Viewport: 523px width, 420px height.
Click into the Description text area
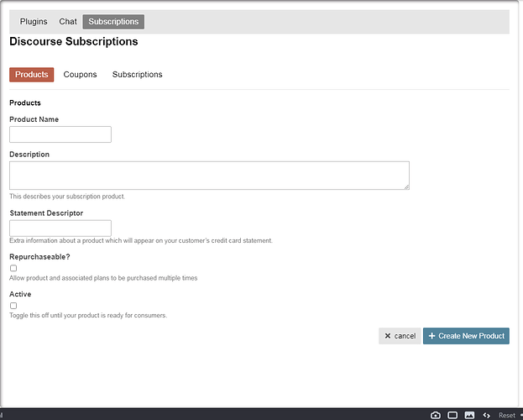coord(209,176)
